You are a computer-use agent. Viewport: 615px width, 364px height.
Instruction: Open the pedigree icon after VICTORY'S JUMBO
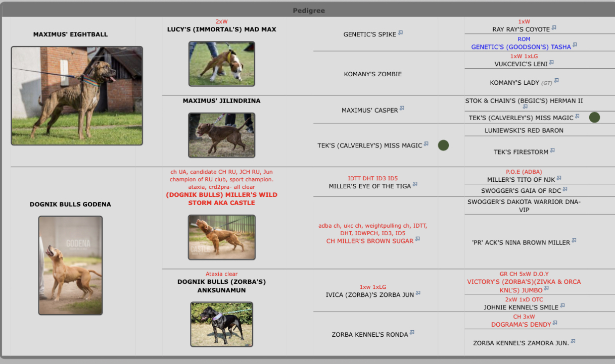click(x=546, y=289)
